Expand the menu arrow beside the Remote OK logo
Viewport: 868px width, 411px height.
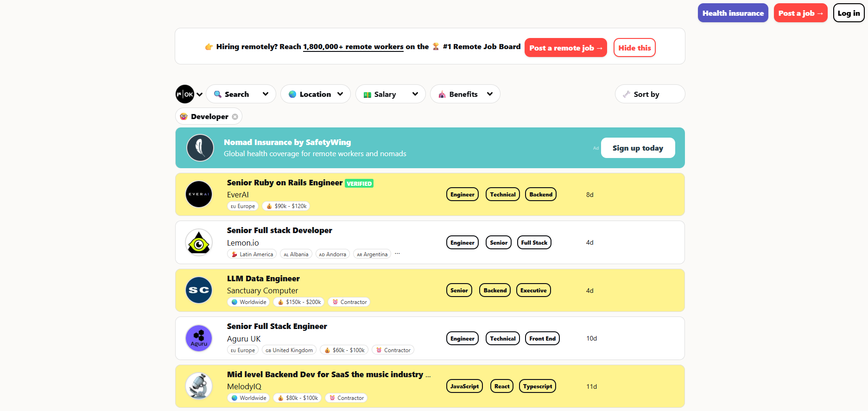coord(200,95)
